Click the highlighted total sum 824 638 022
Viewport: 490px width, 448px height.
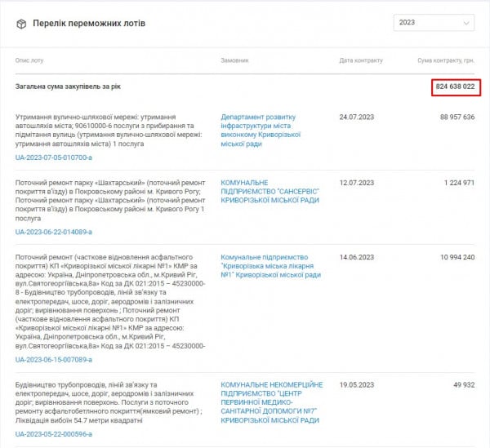(455, 87)
